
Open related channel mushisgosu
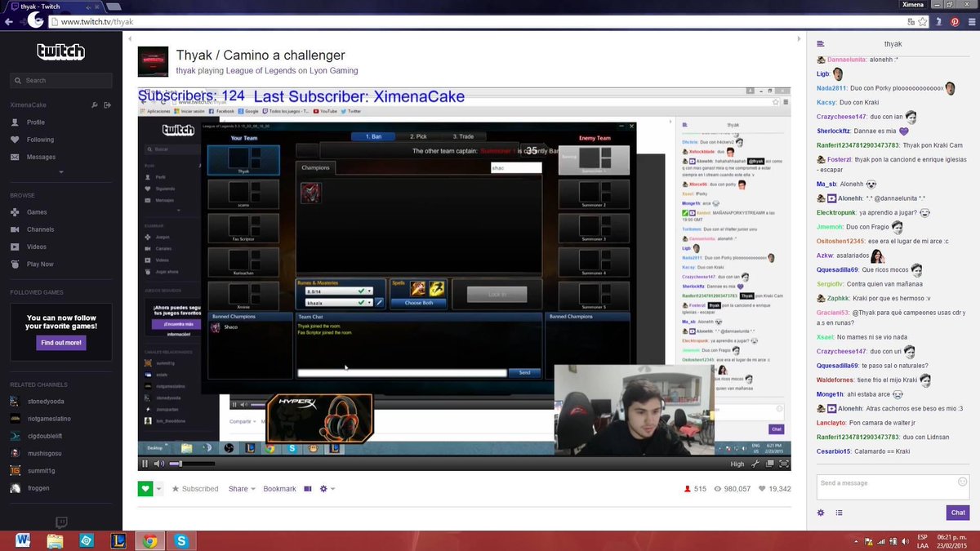tap(44, 453)
